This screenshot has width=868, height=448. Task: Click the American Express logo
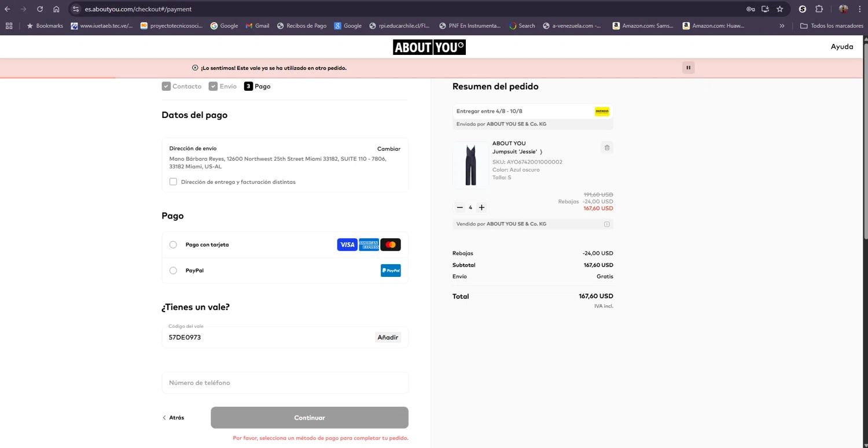(369, 245)
